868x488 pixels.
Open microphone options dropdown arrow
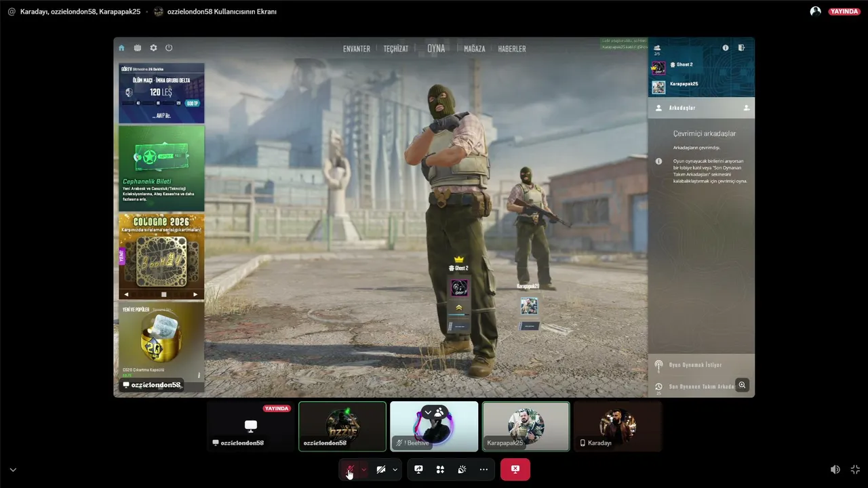(364, 470)
